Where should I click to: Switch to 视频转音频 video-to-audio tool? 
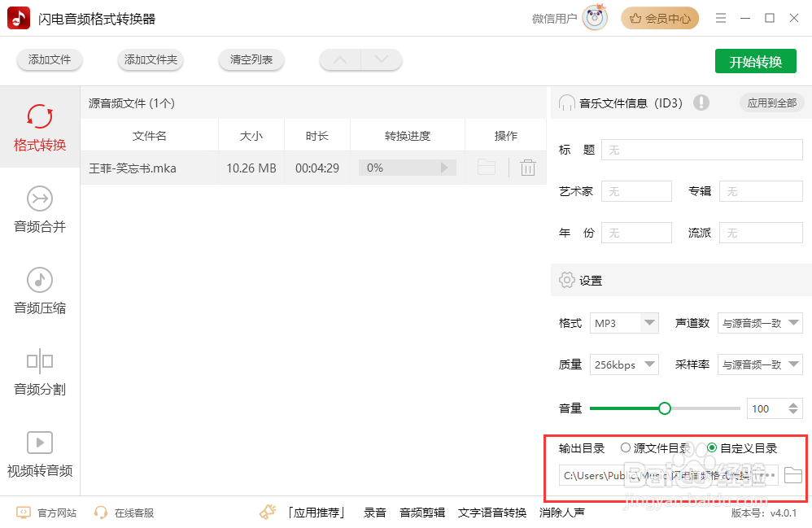coord(40,453)
